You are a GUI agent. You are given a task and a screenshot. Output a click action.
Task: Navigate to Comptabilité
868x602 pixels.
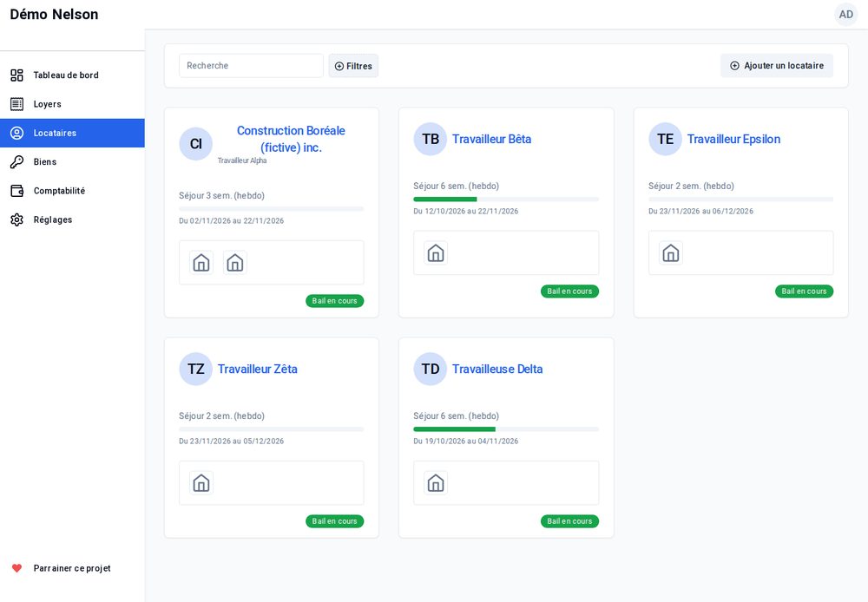73,191
